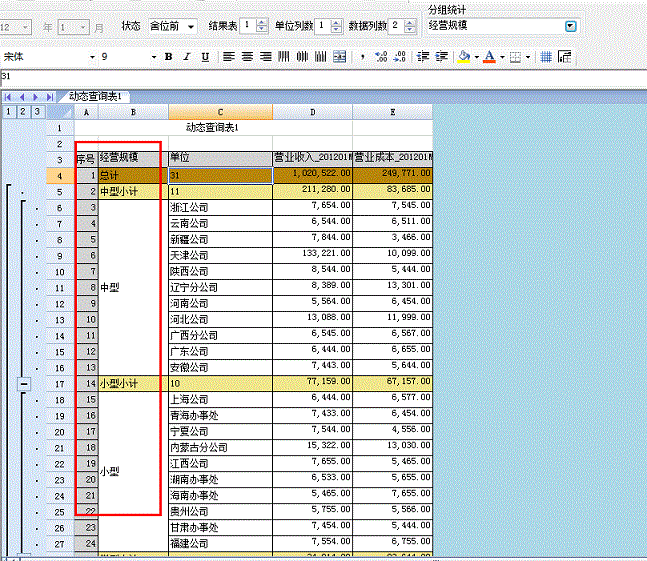Decrease decimal places
647x561 pixels.
[399, 57]
